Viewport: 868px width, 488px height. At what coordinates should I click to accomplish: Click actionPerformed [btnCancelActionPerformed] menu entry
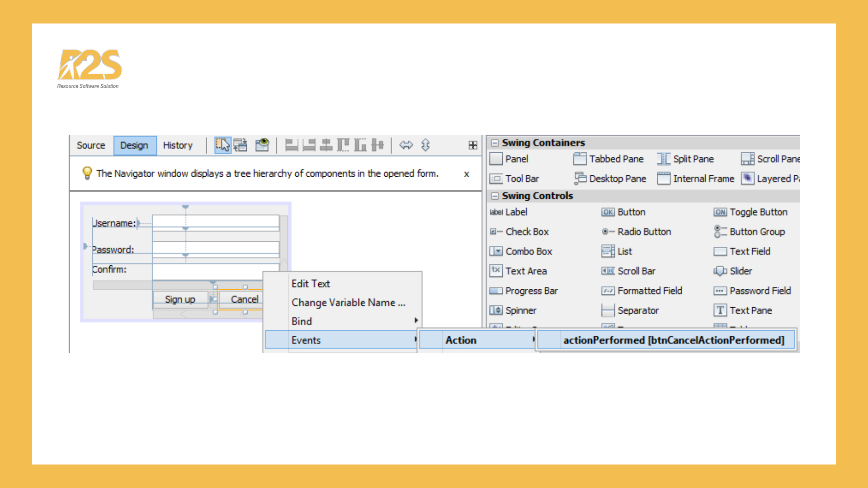pos(673,340)
